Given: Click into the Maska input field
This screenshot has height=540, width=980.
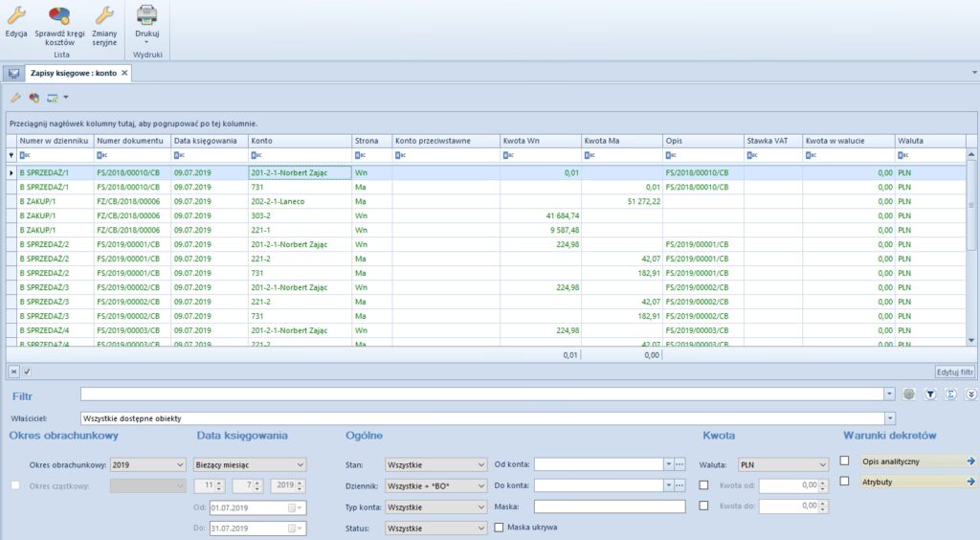Looking at the screenshot, I should tap(610, 506).
